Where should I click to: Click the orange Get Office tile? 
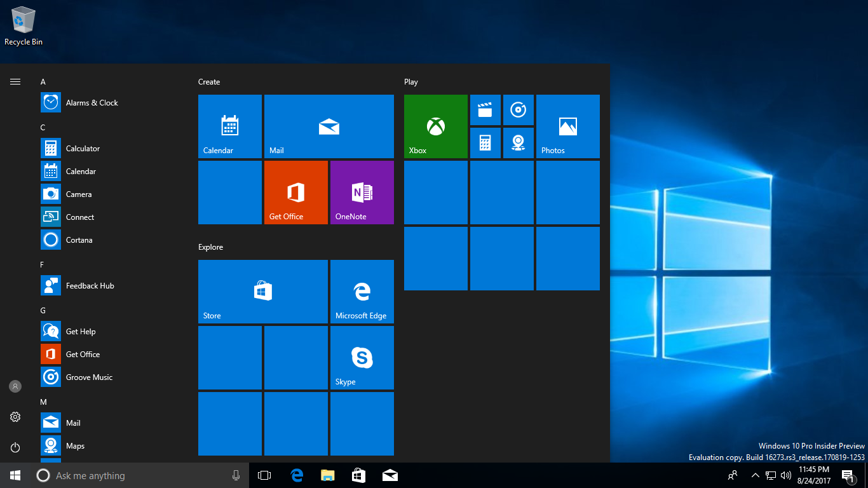point(296,193)
